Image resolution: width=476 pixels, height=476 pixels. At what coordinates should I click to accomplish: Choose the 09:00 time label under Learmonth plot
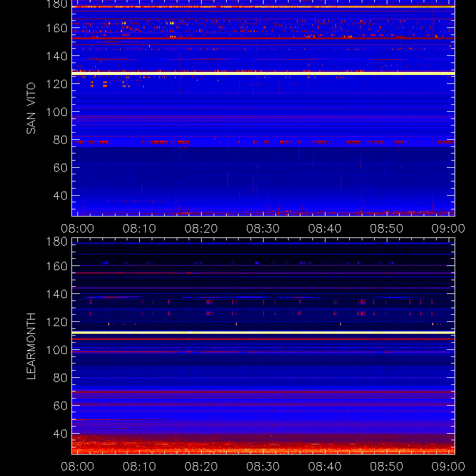tap(449, 466)
